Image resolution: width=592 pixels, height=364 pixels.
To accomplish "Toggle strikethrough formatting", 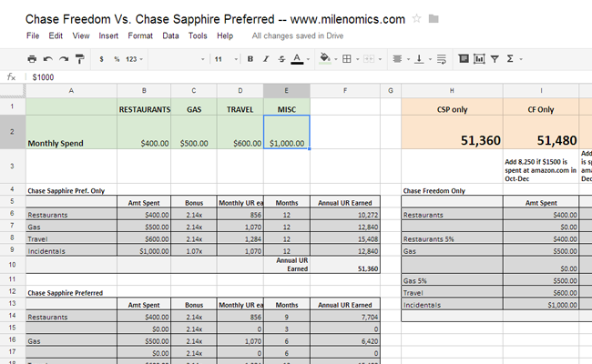I will point(281,59).
